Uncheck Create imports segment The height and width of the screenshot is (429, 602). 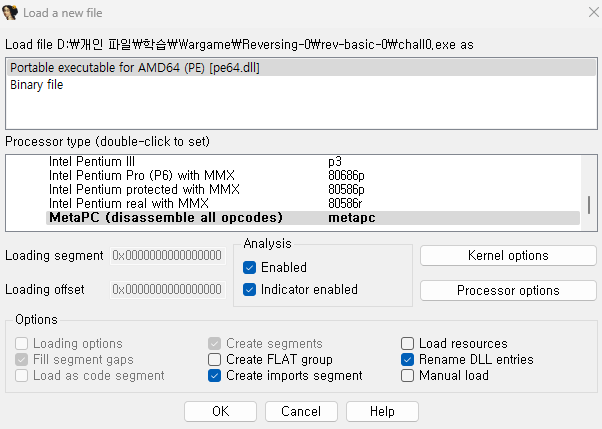click(215, 376)
